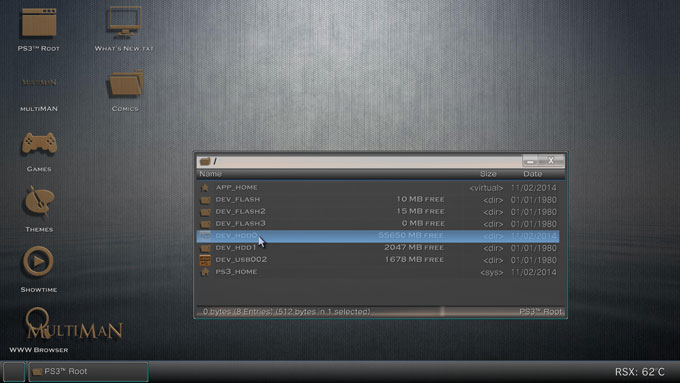Click the PS3 Root status bar label
The height and width of the screenshot is (383, 680).
point(541,312)
